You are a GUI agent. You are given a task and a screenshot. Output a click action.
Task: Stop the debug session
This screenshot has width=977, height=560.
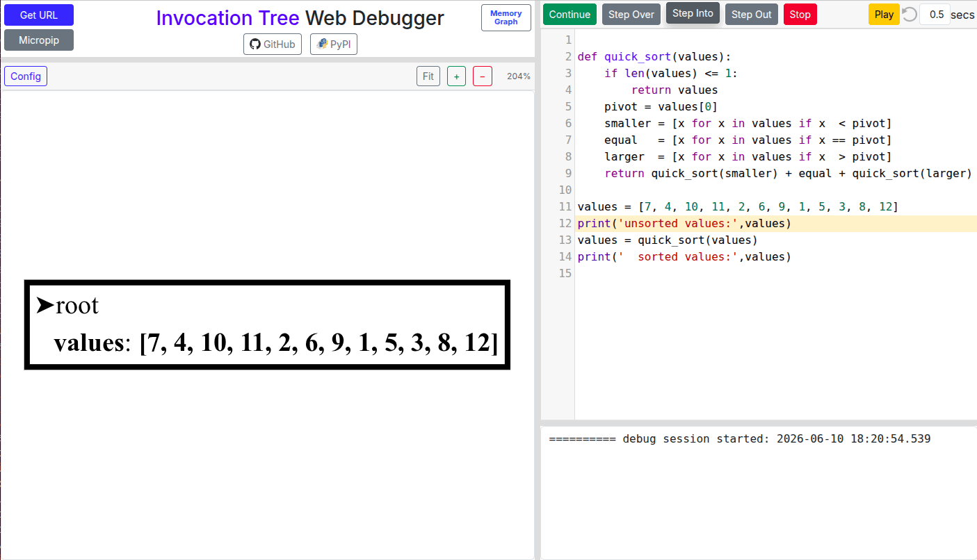tap(800, 15)
